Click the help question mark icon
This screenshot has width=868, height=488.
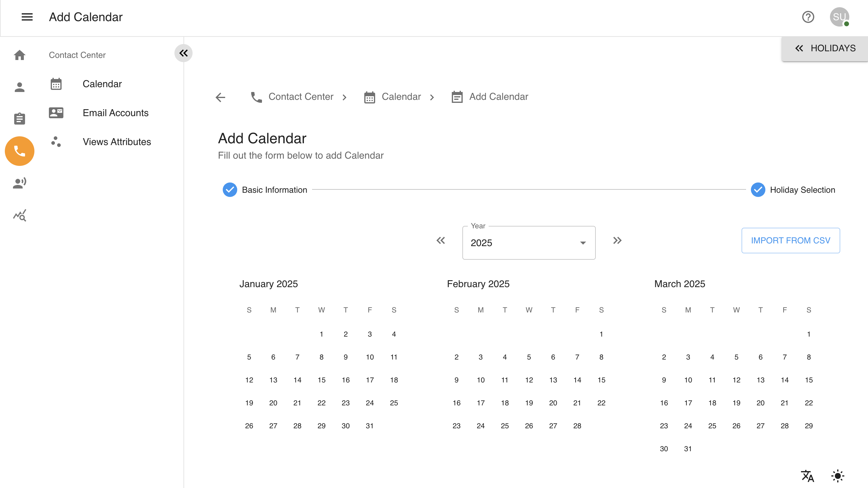(x=808, y=17)
